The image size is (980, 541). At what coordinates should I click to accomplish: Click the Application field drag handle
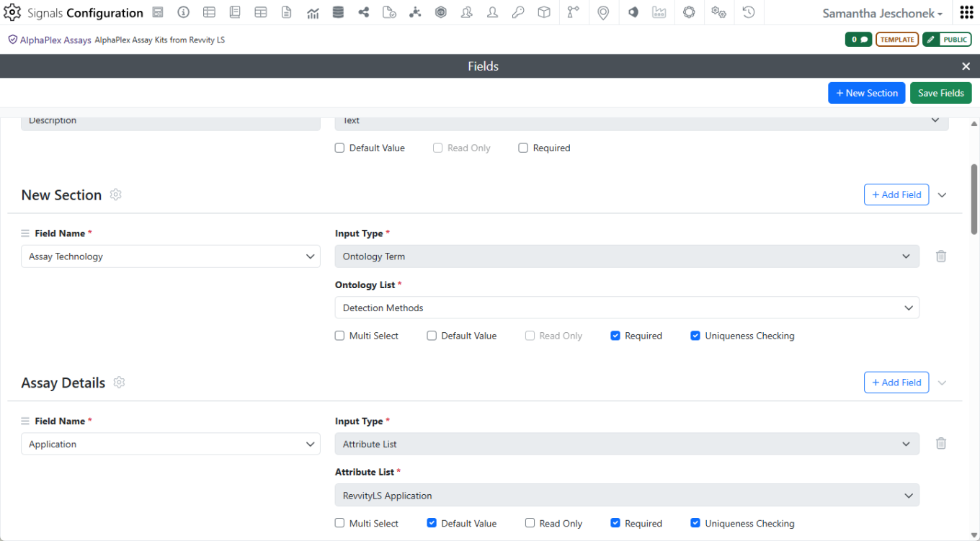[25, 421]
